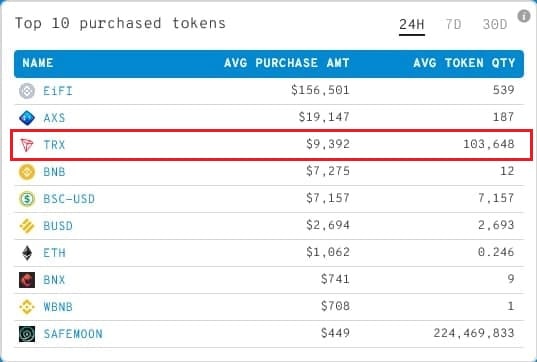Screen dimensions: 537x362
Task: Click the BSC-USD dollar icon
Action: [x=27, y=199]
